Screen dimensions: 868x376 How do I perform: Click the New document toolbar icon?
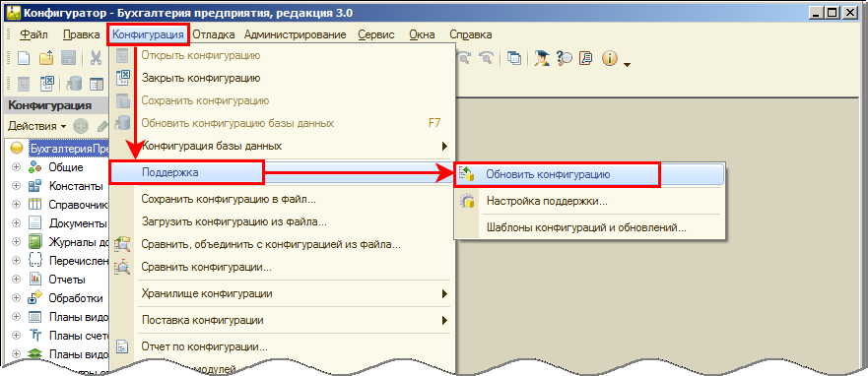click(24, 58)
